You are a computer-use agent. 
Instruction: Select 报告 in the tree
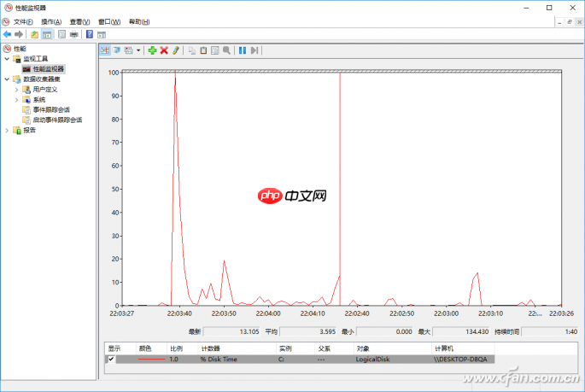pos(30,130)
